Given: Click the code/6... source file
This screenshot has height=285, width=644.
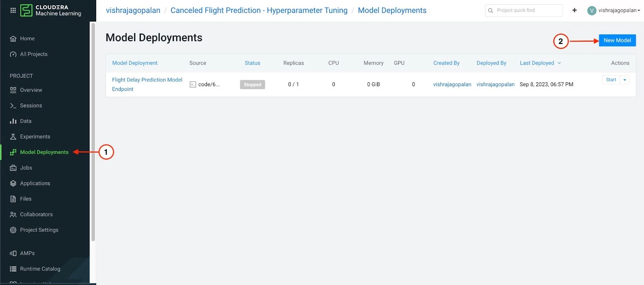Looking at the screenshot, I should pos(205,85).
